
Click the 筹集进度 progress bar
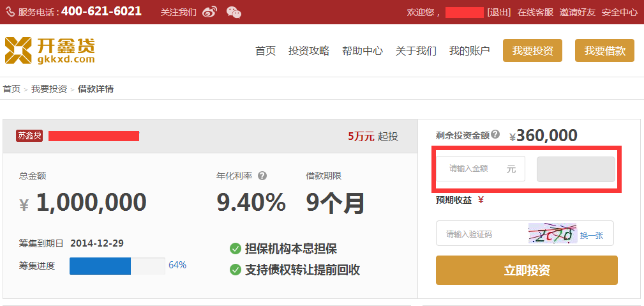click(x=117, y=266)
